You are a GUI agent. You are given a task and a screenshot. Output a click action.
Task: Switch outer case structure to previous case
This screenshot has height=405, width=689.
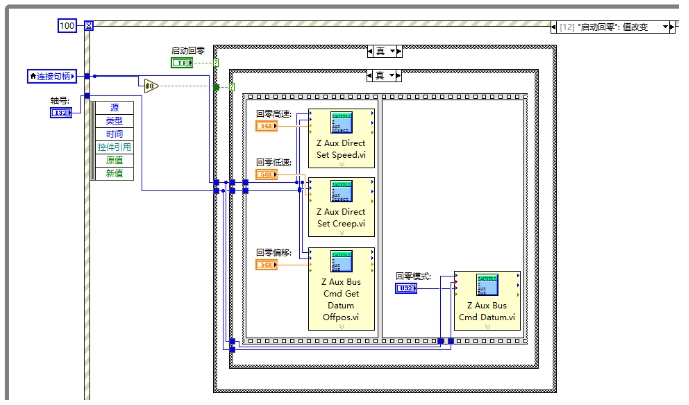point(370,51)
